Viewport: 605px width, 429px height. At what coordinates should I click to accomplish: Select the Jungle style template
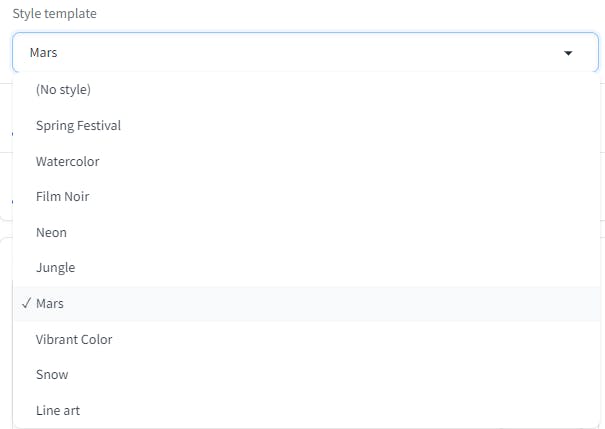click(x=307, y=268)
